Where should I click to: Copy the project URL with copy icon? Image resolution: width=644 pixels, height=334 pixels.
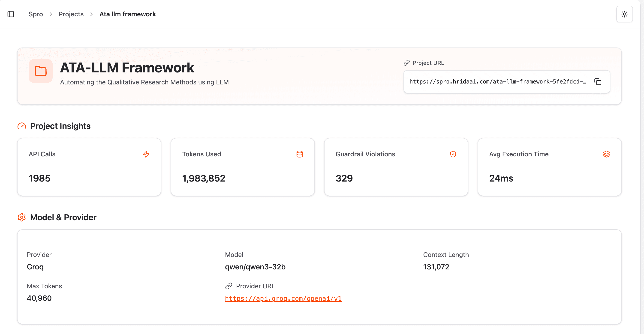(598, 82)
